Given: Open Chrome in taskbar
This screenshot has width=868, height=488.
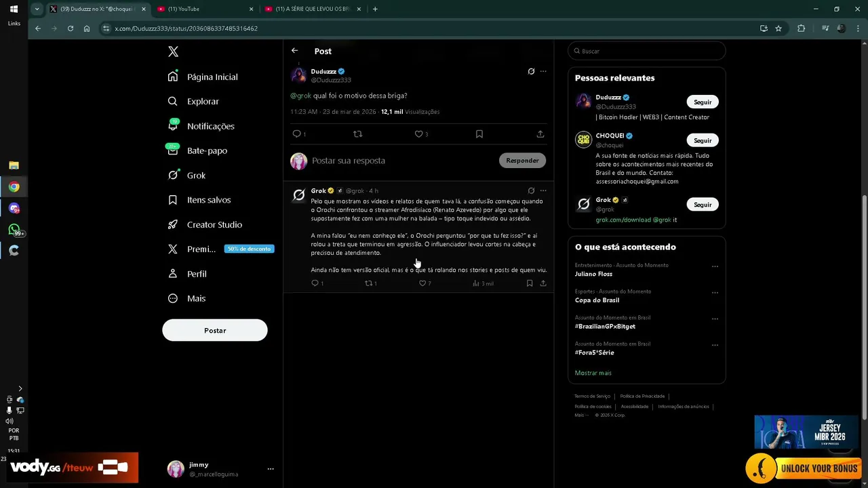Looking at the screenshot, I should [x=14, y=187].
